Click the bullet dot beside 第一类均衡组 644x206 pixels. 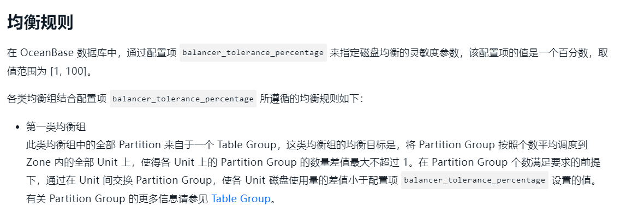pyautogui.click(x=17, y=127)
